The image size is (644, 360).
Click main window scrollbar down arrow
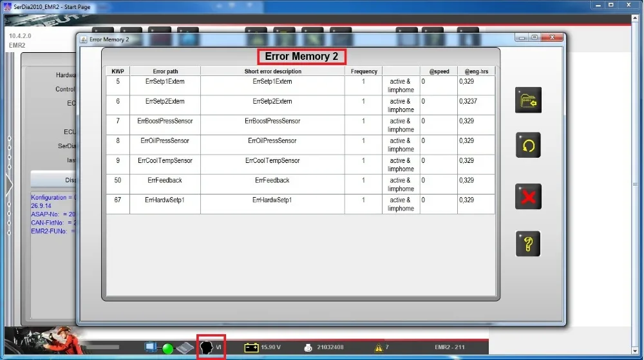[x=636, y=351]
